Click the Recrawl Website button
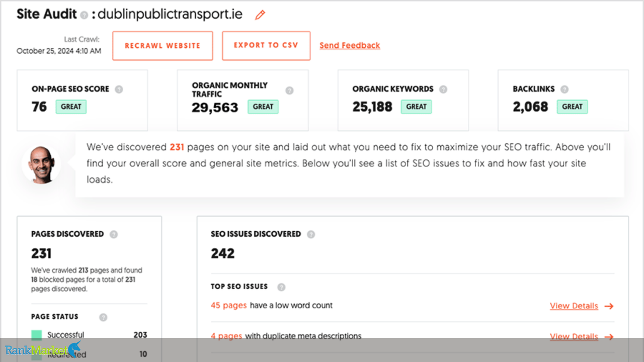This screenshot has height=362, width=644. (x=163, y=46)
